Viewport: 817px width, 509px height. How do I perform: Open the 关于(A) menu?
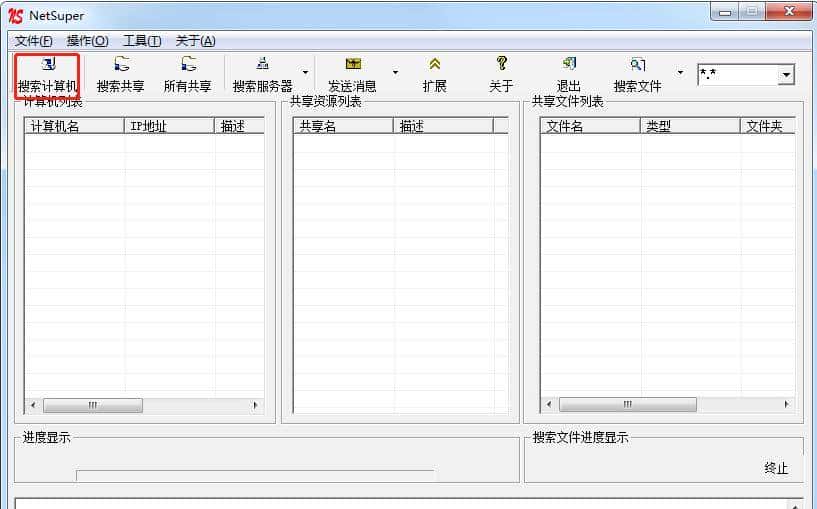[x=195, y=41]
